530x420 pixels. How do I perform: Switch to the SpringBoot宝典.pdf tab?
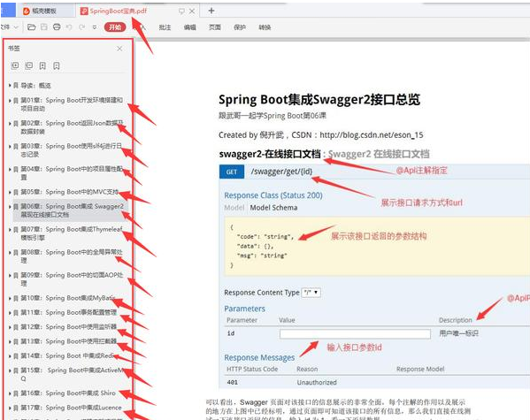click(x=118, y=11)
